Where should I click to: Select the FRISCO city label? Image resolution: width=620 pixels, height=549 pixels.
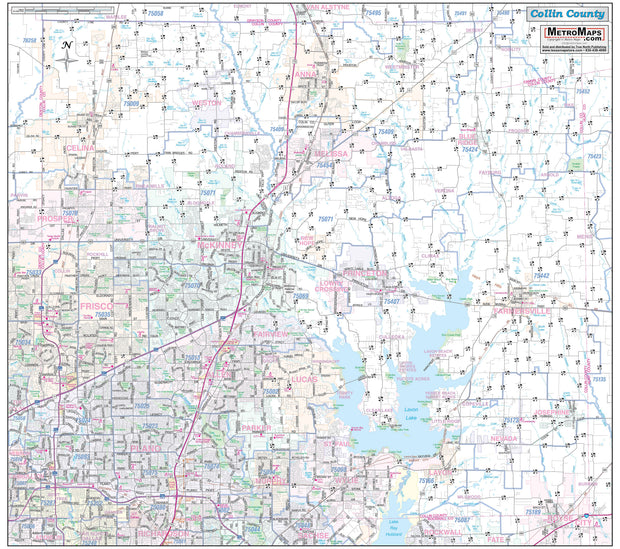pos(96,306)
